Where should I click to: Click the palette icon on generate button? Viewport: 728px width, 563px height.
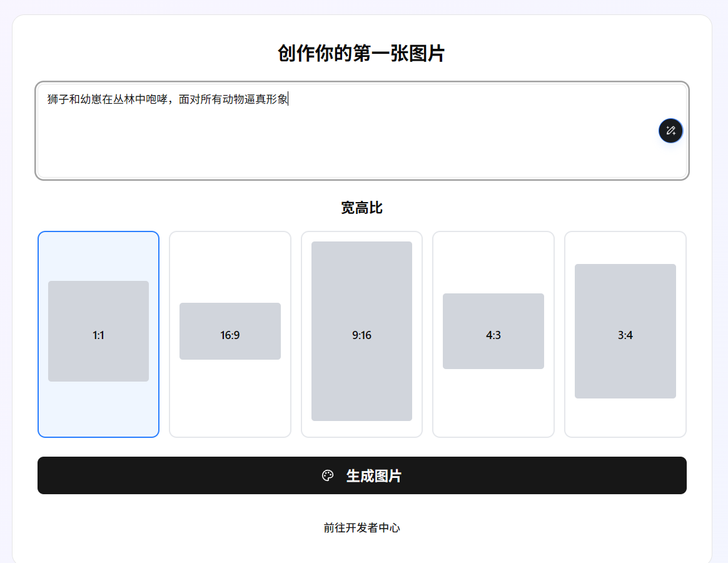click(x=328, y=476)
